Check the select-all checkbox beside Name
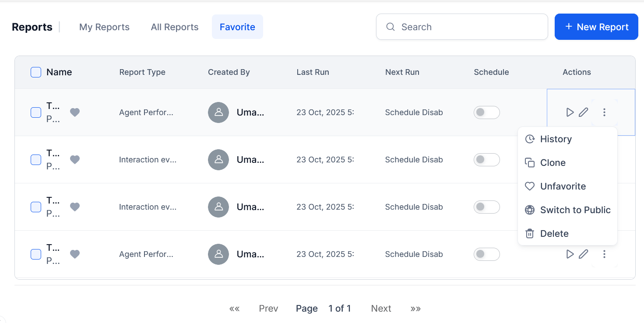Image resolution: width=644 pixels, height=323 pixels. point(36,72)
